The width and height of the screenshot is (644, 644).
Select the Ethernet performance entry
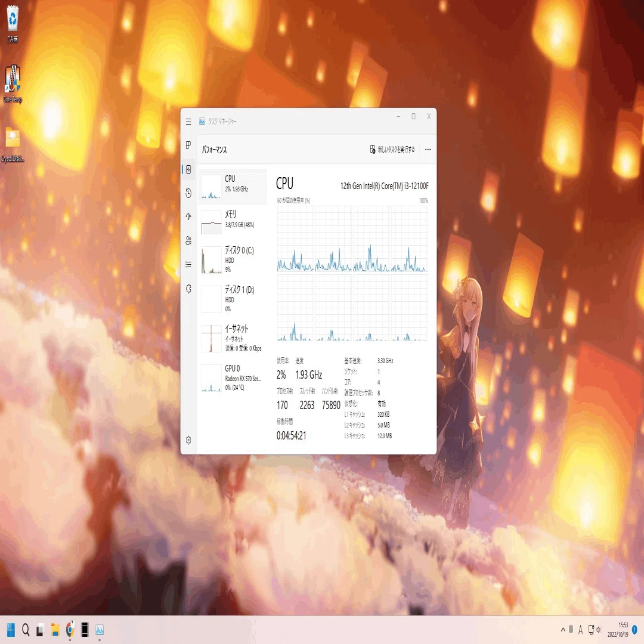233,339
